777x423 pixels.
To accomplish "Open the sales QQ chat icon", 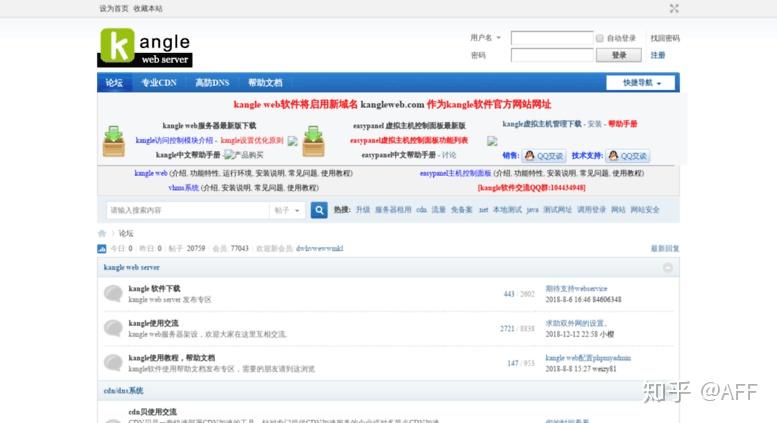I will tap(544, 156).
